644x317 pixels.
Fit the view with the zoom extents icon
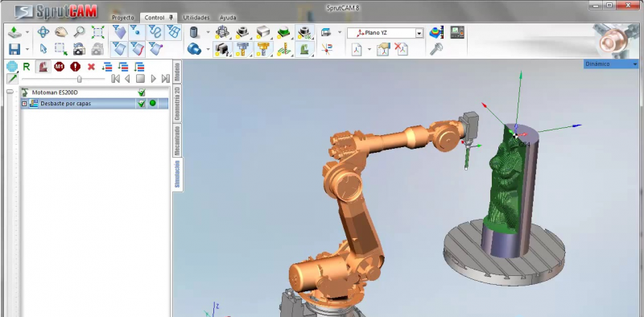[97, 32]
